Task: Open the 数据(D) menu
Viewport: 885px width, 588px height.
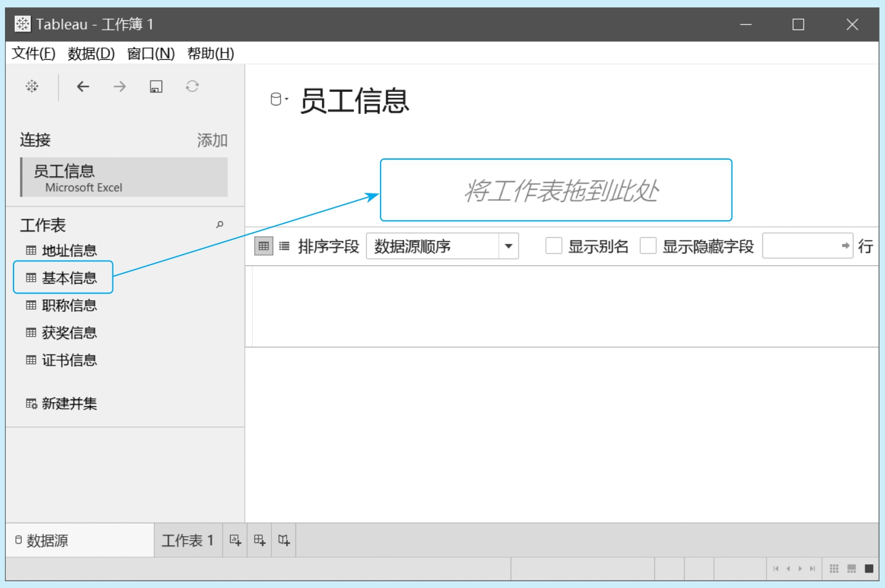Action: [91, 54]
